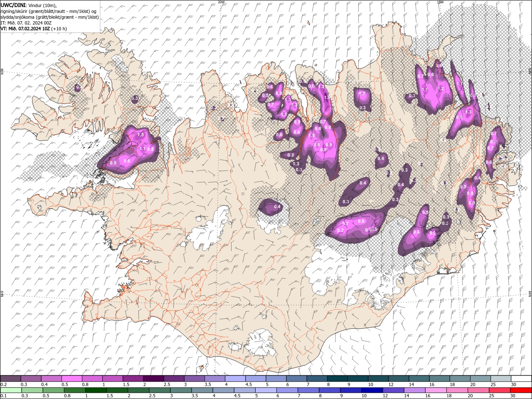Screen dimensions: 532x399
Task: Click the lower legend swatch starting at 14
Action: tap(414, 390)
